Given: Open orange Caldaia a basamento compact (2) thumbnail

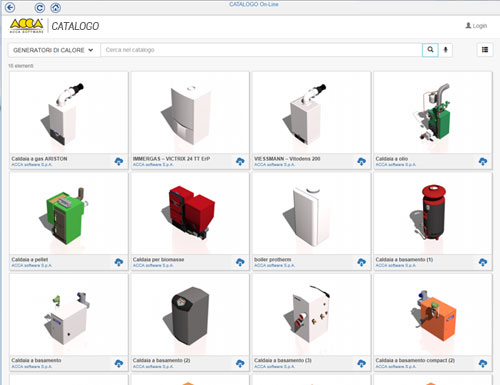Looking at the screenshot, I should (x=433, y=315).
